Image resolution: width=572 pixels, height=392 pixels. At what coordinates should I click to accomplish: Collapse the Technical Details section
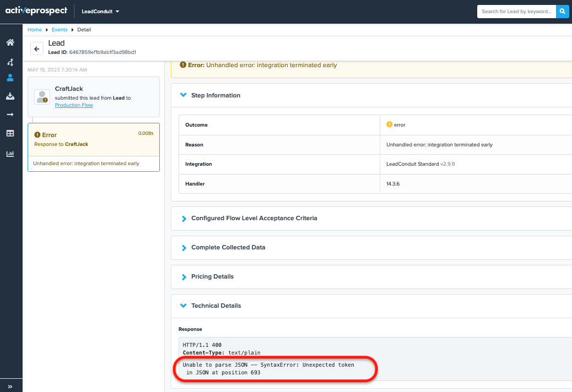pyautogui.click(x=184, y=306)
